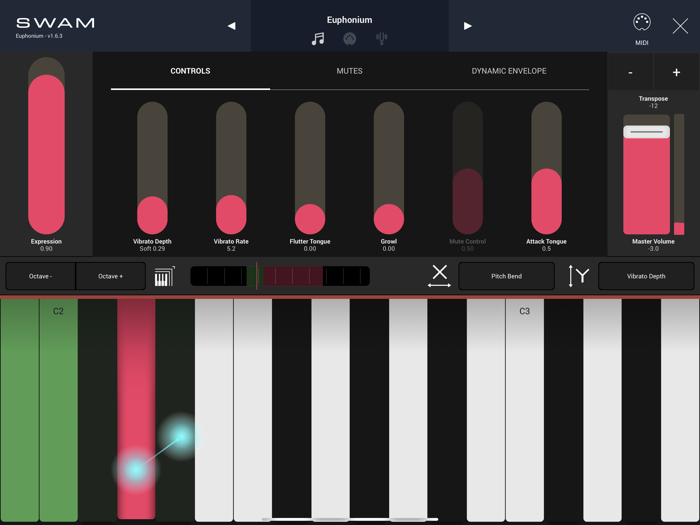Click the Euphonium instrument name
This screenshot has width=700, height=525.
(x=350, y=20)
